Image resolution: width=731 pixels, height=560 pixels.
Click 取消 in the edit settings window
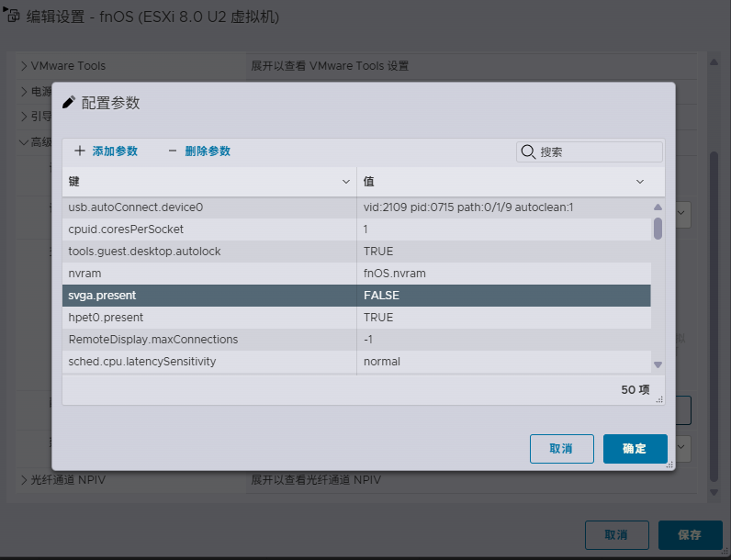click(x=617, y=535)
